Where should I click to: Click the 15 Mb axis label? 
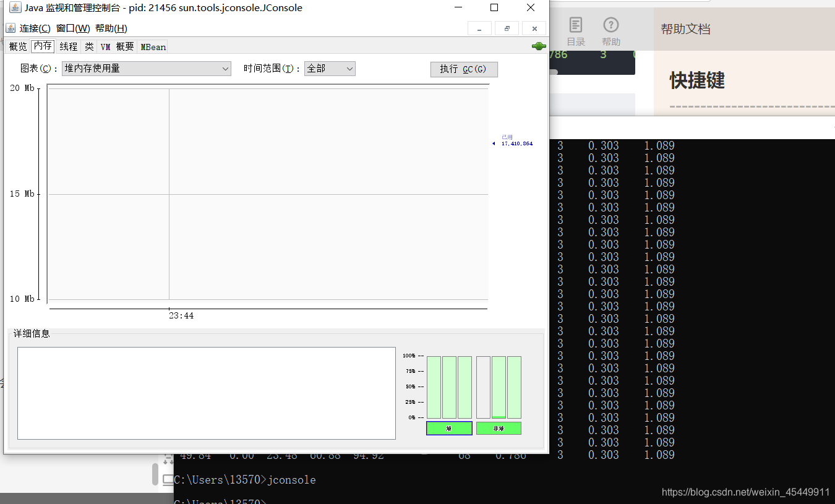point(22,194)
